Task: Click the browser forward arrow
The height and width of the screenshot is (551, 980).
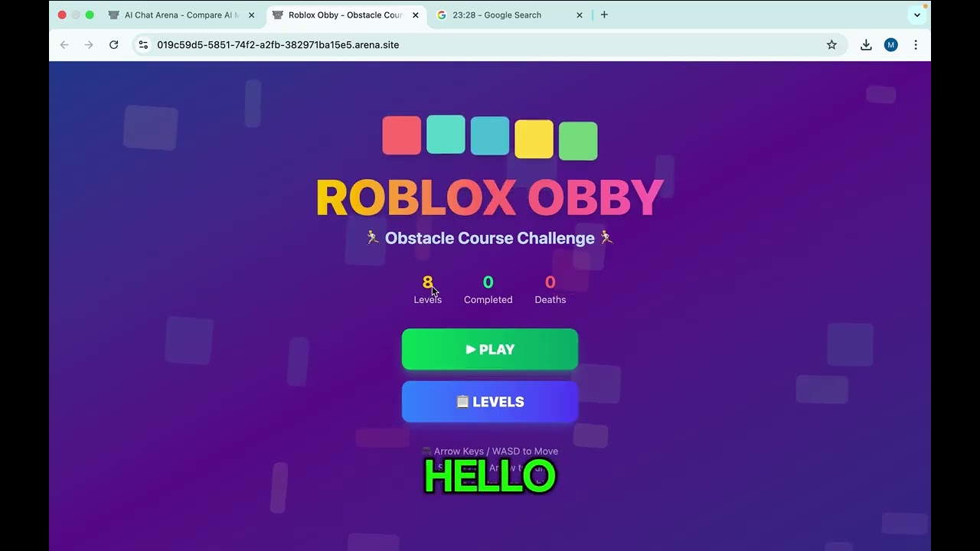Action: (x=89, y=45)
